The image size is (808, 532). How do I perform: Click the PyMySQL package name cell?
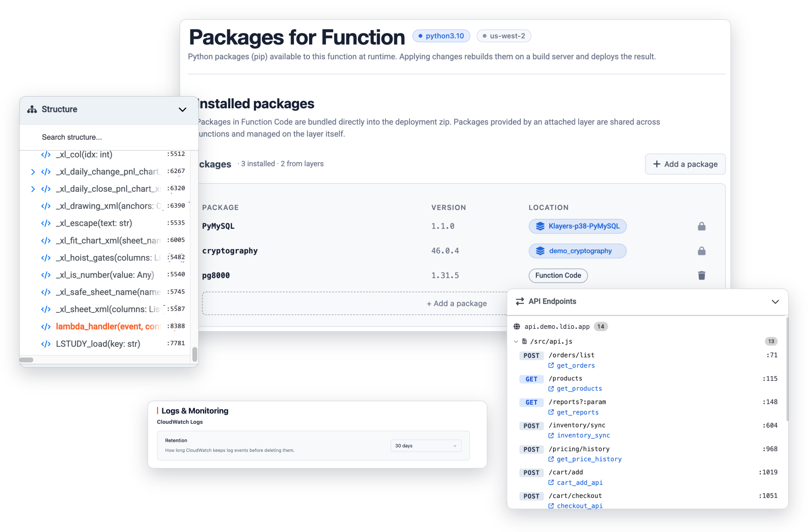pos(218,226)
